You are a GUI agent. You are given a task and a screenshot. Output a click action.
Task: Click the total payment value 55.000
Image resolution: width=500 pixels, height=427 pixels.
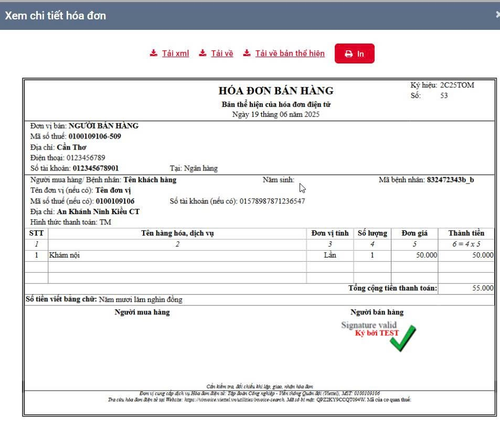pos(483,288)
